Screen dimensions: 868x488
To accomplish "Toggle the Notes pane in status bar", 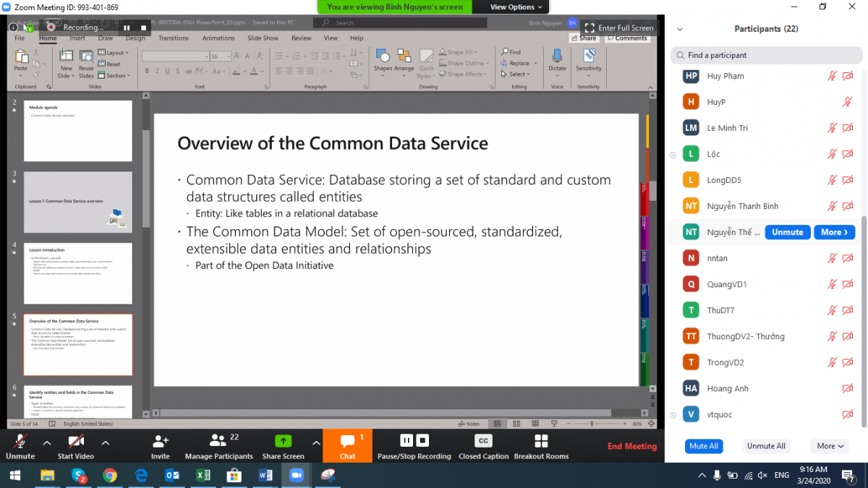I will [x=469, y=424].
